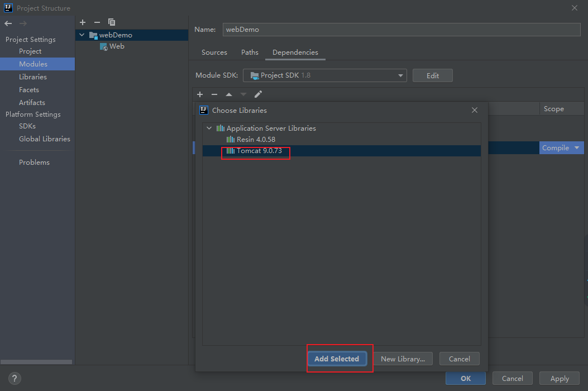Image resolution: width=588 pixels, height=391 pixels.
Task: Click the New Library button
Action: [x=403, y=359]
